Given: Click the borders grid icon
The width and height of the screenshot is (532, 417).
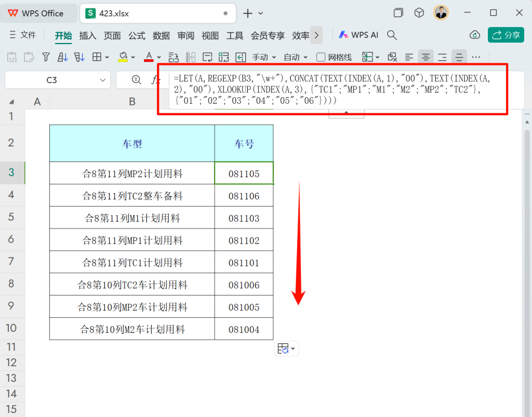Looking at the screenshot, I should click(97, 57).
